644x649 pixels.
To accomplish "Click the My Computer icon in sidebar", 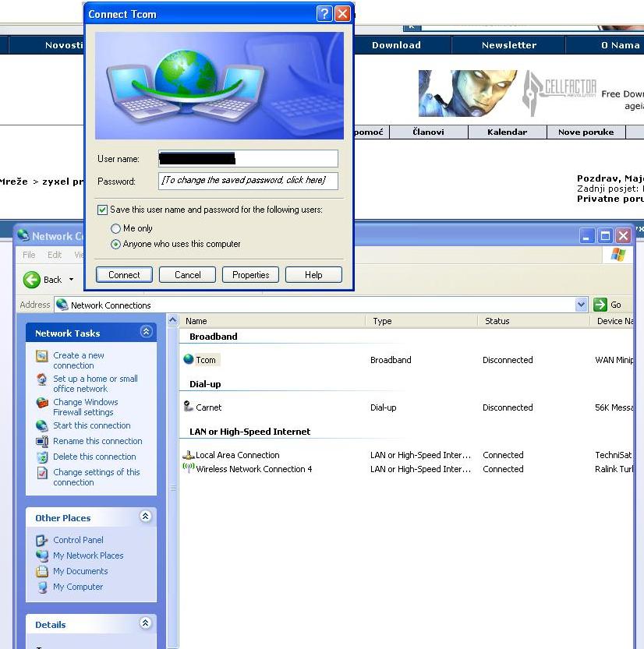I will [42, 587].
